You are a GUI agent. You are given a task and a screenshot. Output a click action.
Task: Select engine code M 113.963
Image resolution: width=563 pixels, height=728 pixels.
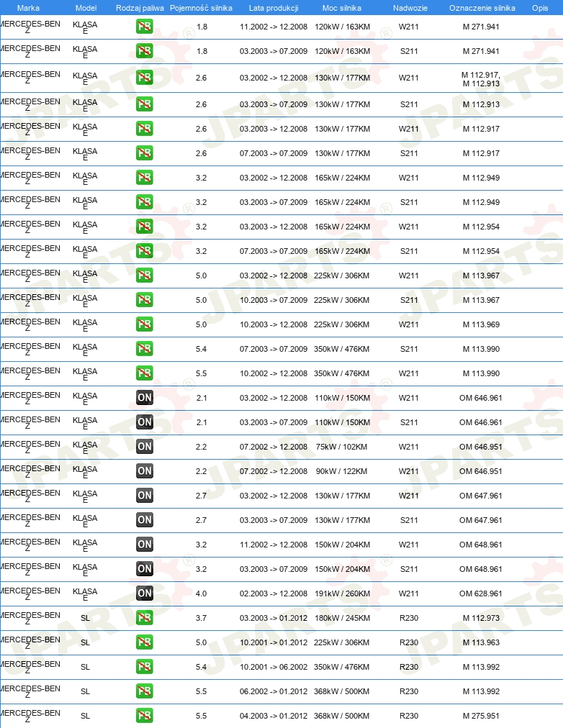tap(481, 642)
